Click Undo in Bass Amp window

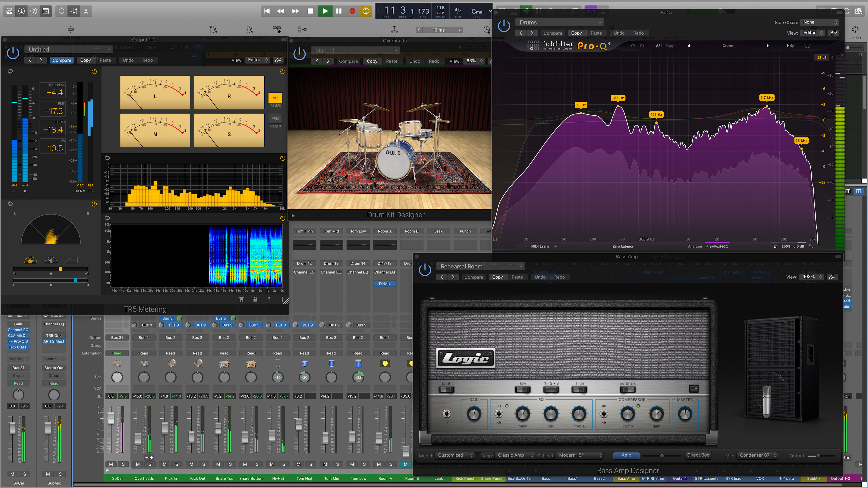pyautogui.click(x=540, y=277)
